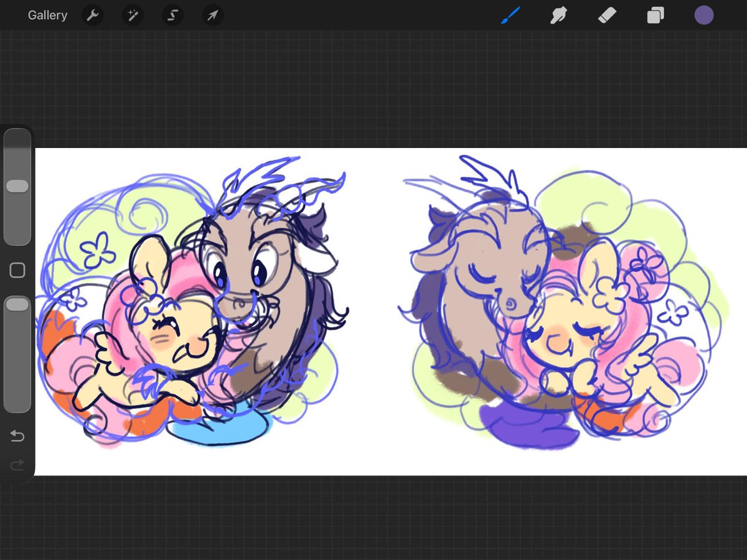
Task: Open the Layers panel
Action: 655,16
